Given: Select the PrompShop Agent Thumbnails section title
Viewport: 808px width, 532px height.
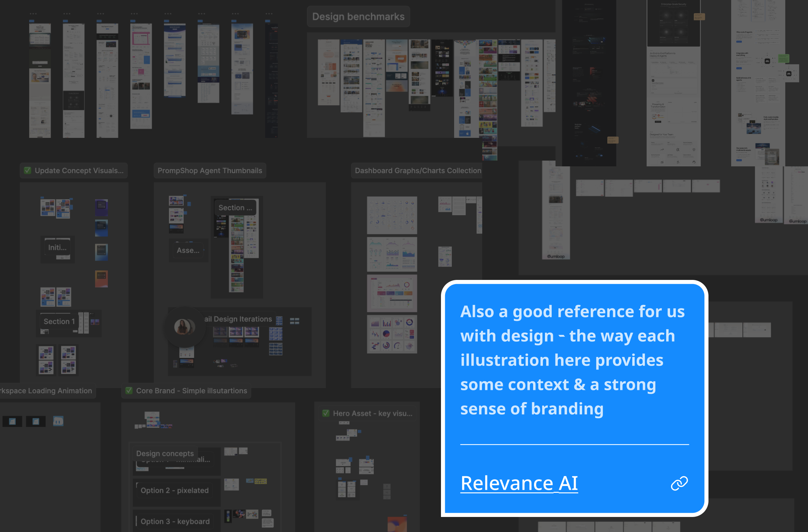Looking at the screenshot, I should 210,171.
